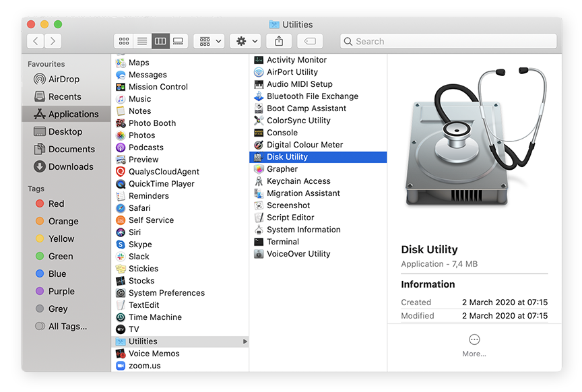Click the Share icon in the toolbar
This screenshot has width=582, height=392.
(279, 40)
